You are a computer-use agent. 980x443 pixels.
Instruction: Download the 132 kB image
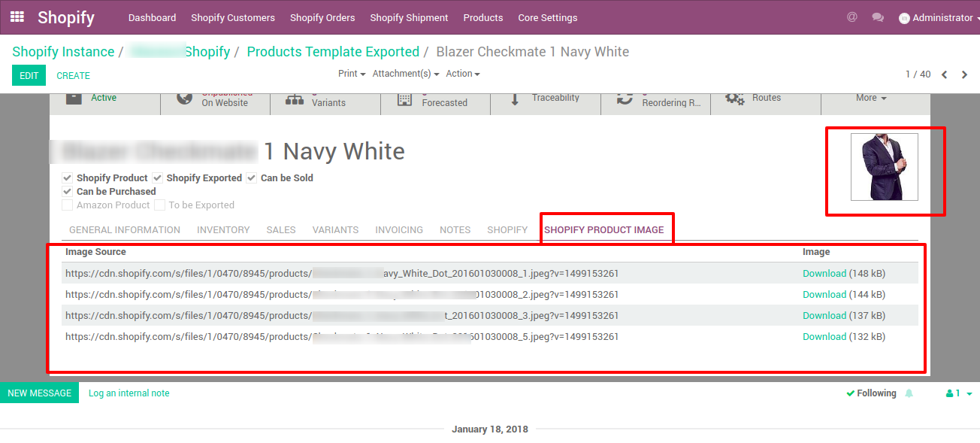824,337
